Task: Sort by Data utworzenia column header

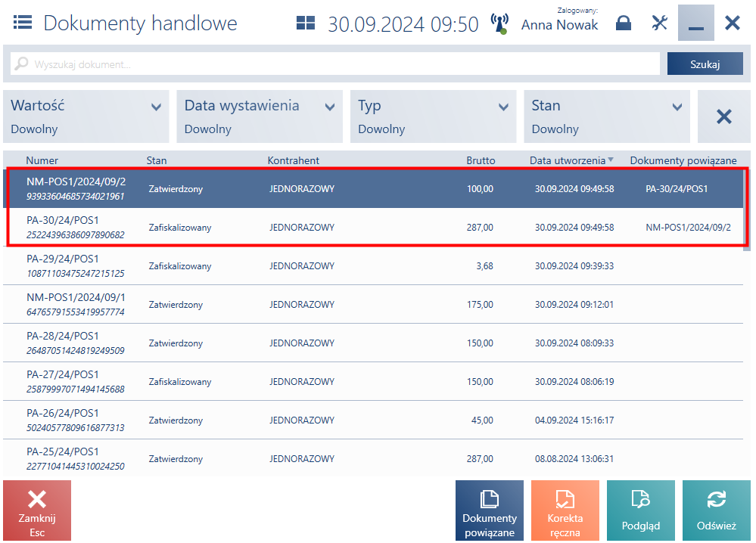Action: [x=568, y=160]
